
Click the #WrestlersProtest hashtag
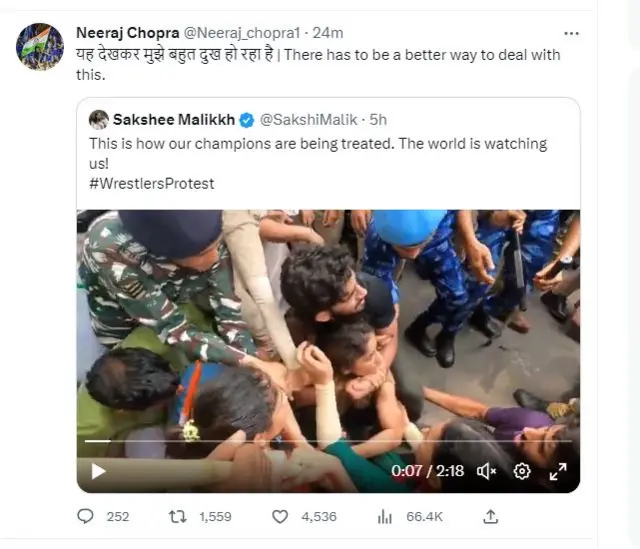tap(151, 184)
